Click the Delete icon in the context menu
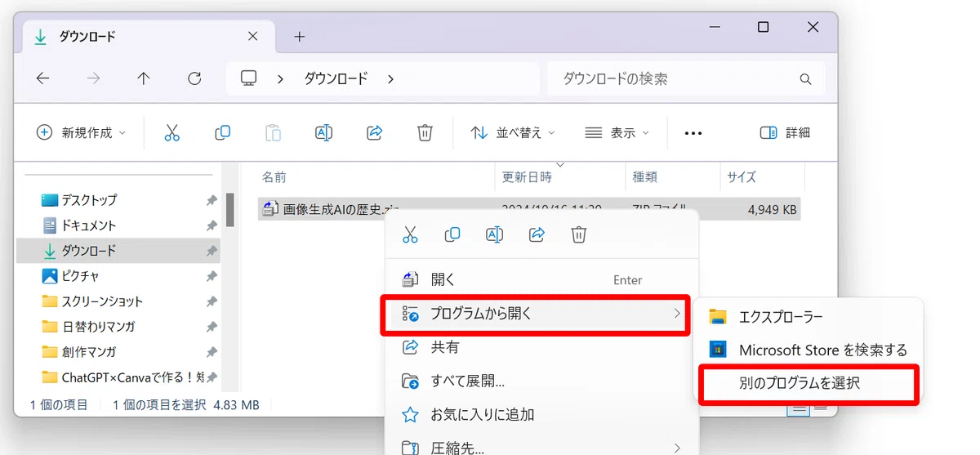This screenshot has width=980, height=455. pos(578,234)
